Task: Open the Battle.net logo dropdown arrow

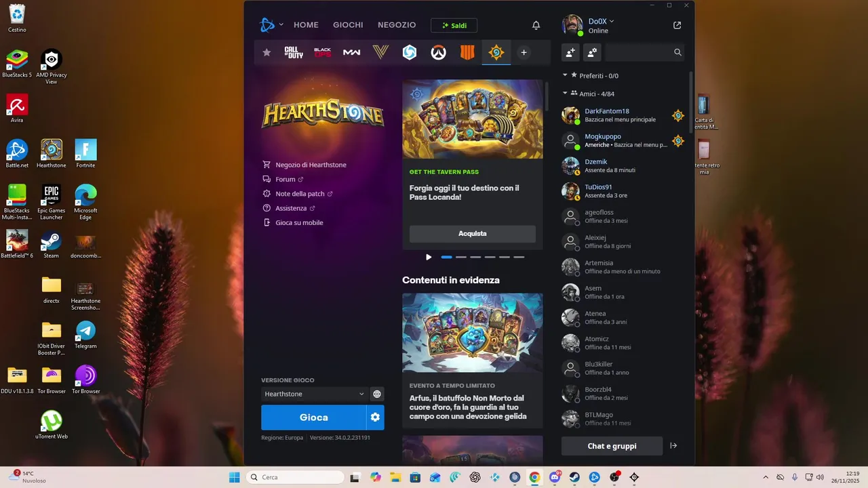Action: pyautogui.click(x=281, y=25)
